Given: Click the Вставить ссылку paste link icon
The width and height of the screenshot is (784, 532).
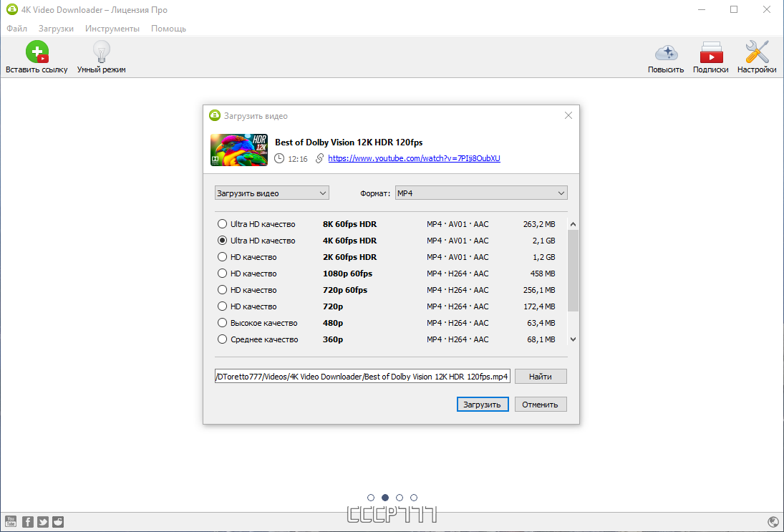Looking at the screenshot, I should click(x=37, y=52).
